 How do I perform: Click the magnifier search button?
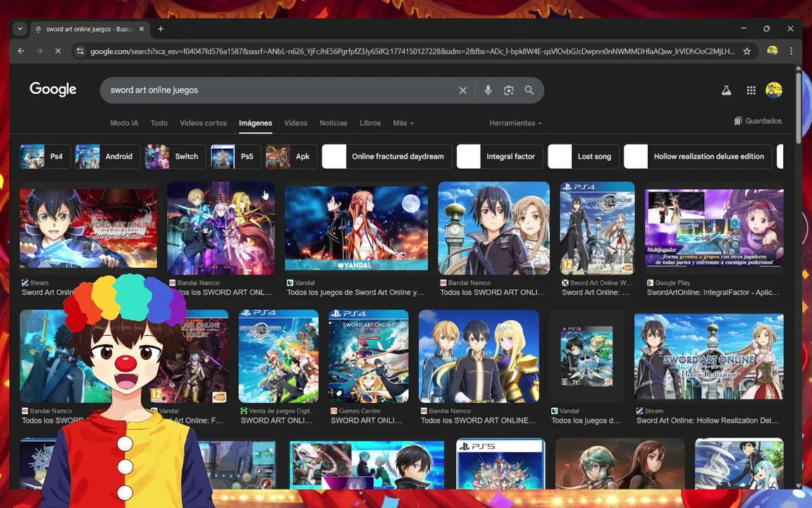(529, 90)
